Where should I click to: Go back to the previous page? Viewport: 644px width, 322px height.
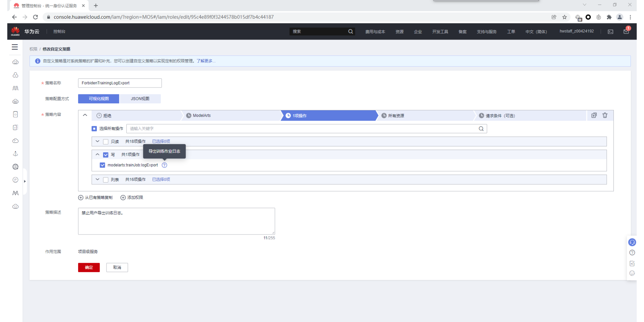click(14, 17)
